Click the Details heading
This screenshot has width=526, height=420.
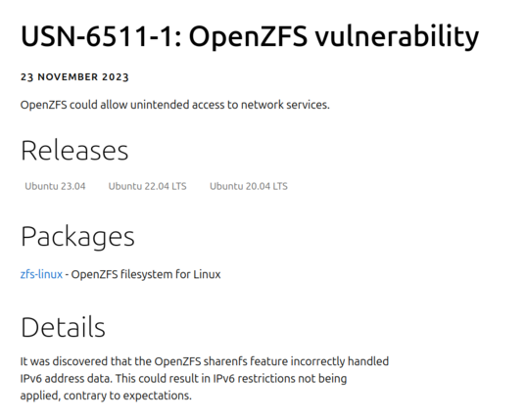pos(63,327)
